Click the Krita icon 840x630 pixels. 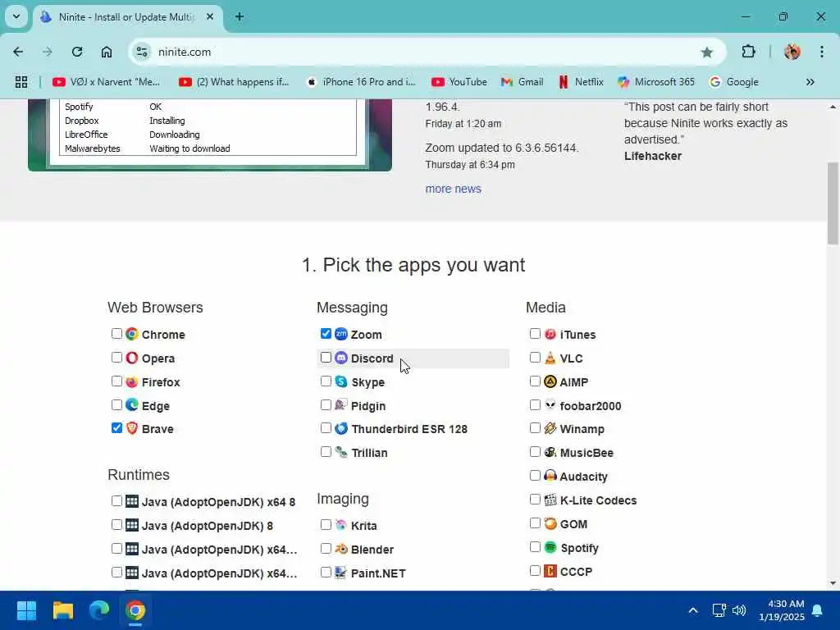(341, 525)
